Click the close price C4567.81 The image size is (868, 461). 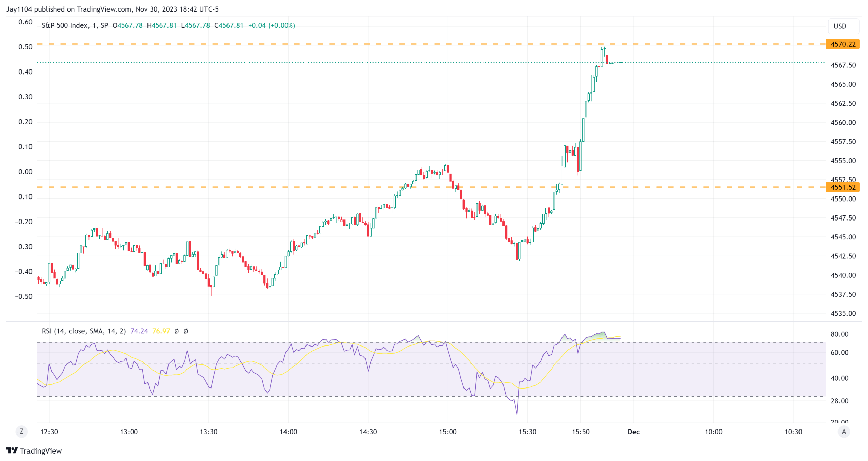[229, 25]
